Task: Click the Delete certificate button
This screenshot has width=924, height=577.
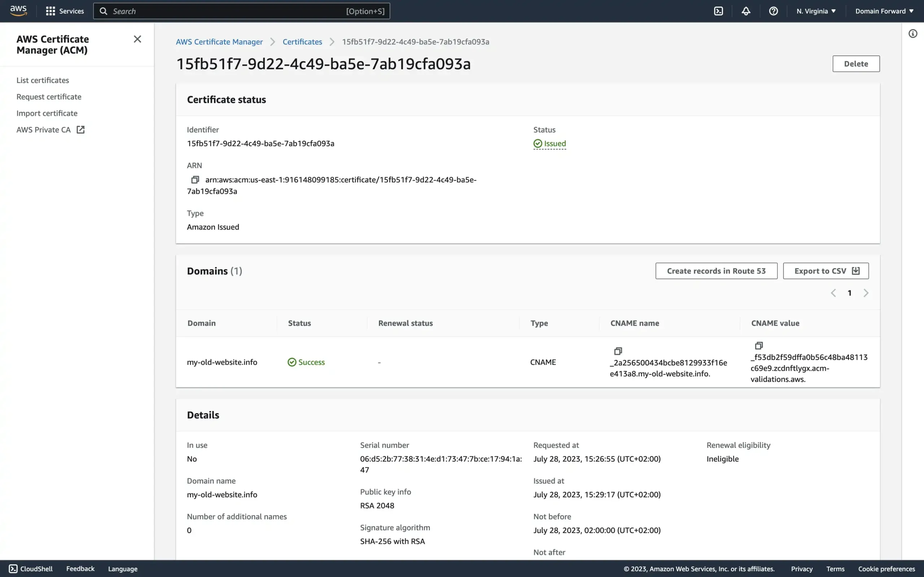Action: click(856, 63)
